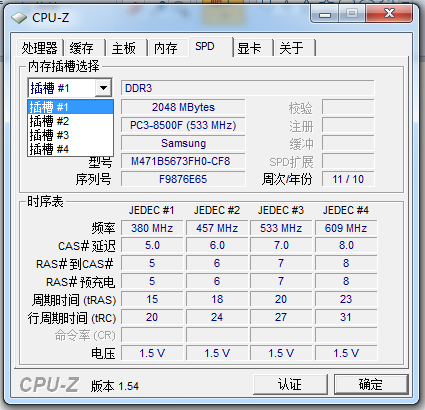Click the week/year value 11 / 10

(348, 179)
